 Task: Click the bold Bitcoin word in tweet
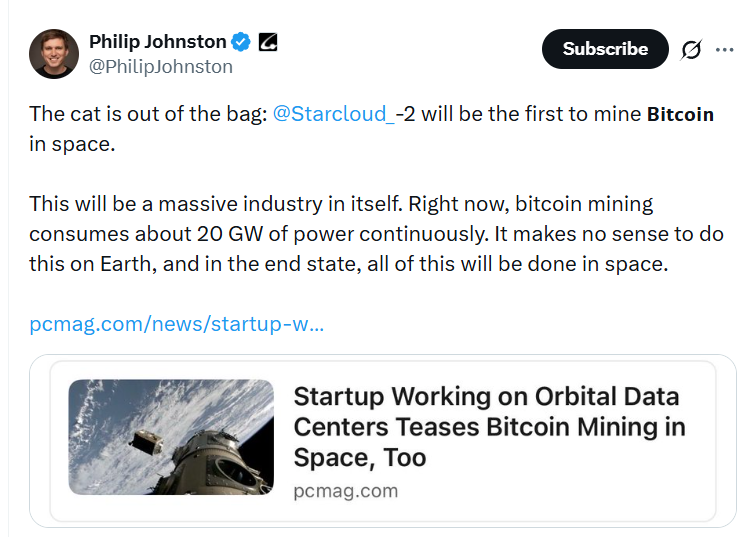pos(680,114)
